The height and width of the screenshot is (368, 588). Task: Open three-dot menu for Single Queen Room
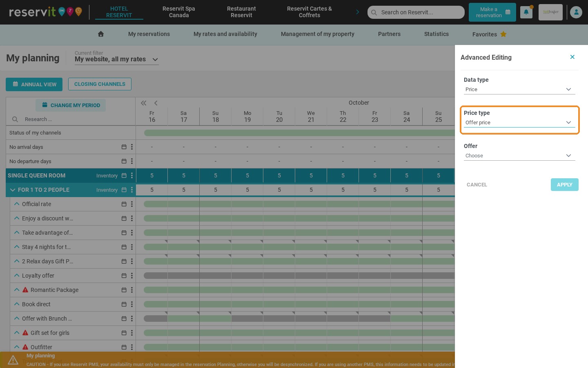pyautogui.click(x=132, y=175)
